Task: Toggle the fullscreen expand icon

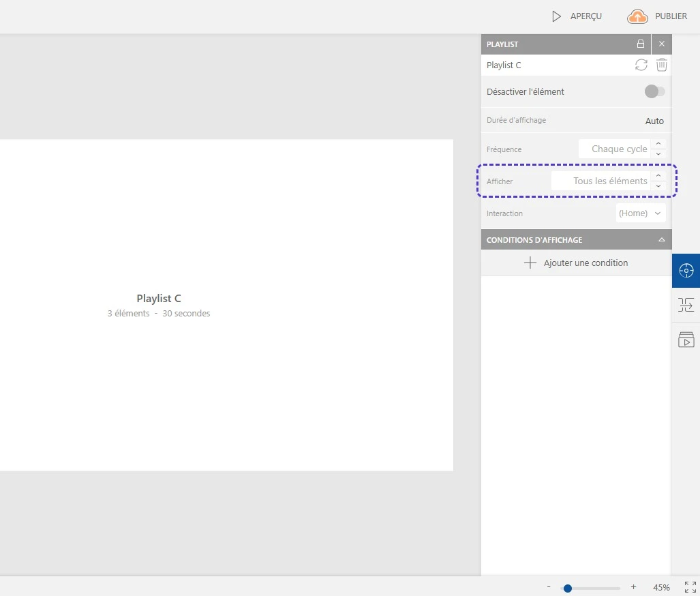Action: (x=690, y=587)
